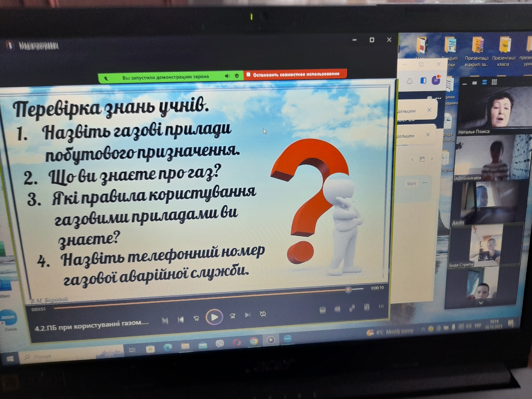Toggle the side panel icon in Zoom window
The width and height of the screenshot is (532, 399).
pyautogui.click(x=423, y=80)
